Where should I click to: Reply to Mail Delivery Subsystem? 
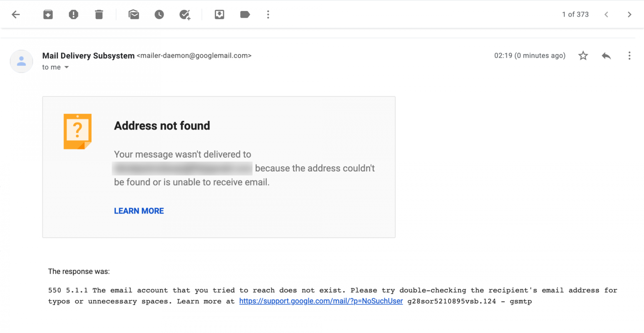pos(606,56)
